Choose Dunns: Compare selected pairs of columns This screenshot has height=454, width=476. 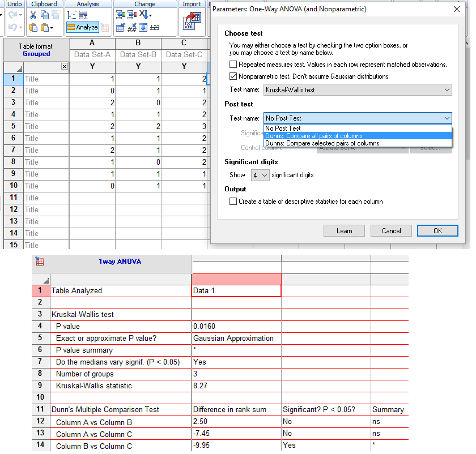click(x=358, y=143)
